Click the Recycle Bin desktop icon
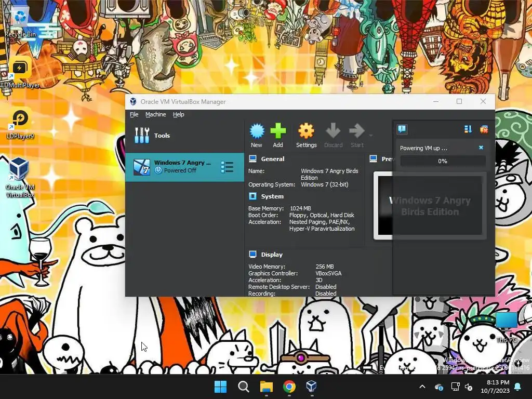 (x=20, y=21)
